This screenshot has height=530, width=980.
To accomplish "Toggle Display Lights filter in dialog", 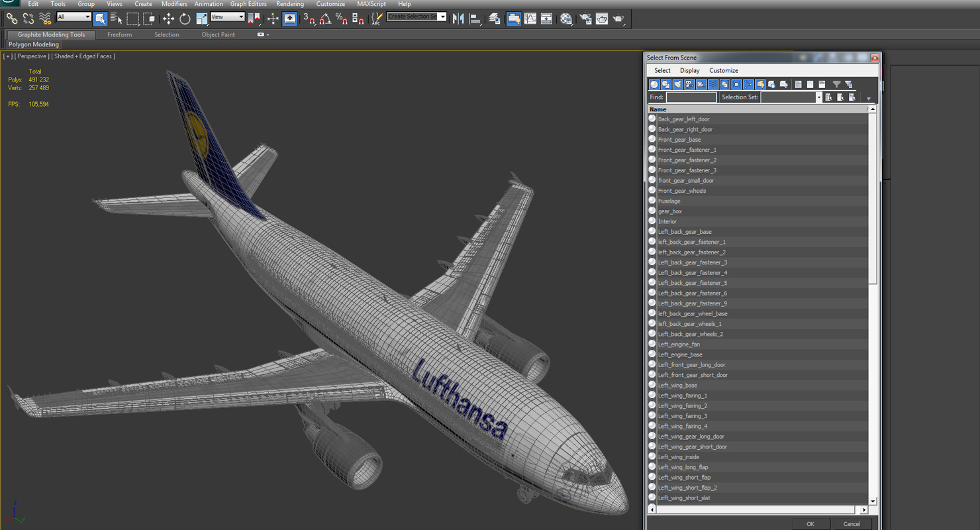I will (x=678, y=84).
